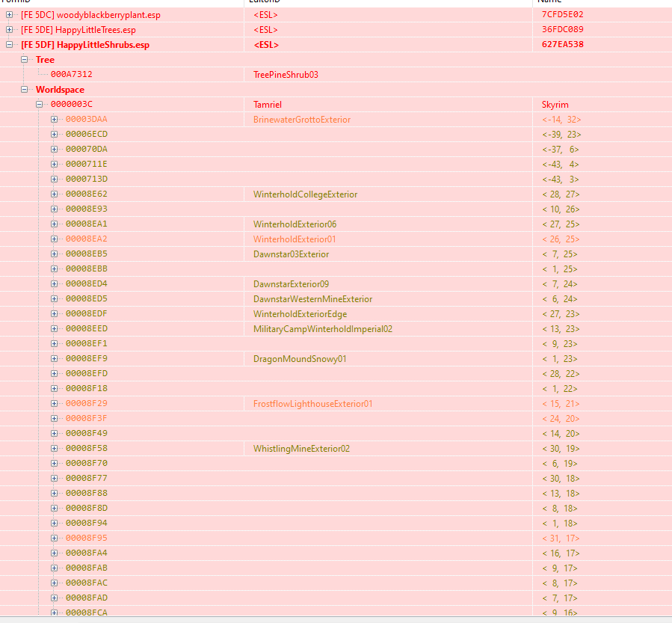Click the DragonMoundSnowy01 editor ID
672x623 pixels.
coord(300,359)
